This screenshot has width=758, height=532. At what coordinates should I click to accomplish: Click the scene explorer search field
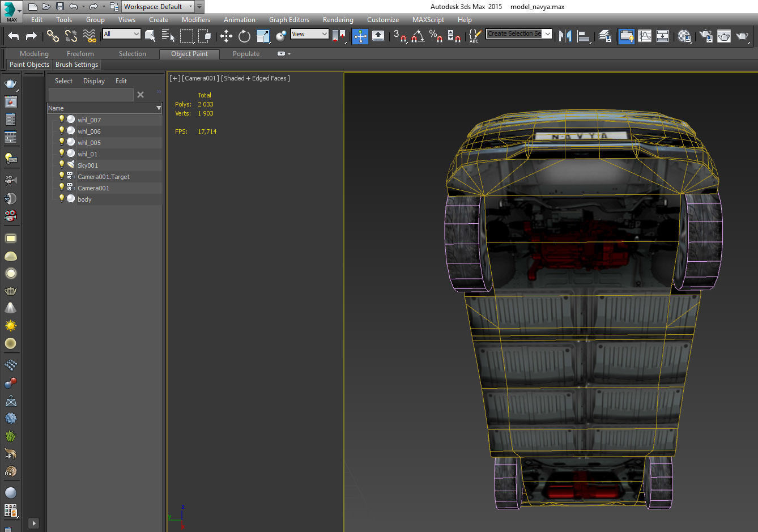click(91, 95)
